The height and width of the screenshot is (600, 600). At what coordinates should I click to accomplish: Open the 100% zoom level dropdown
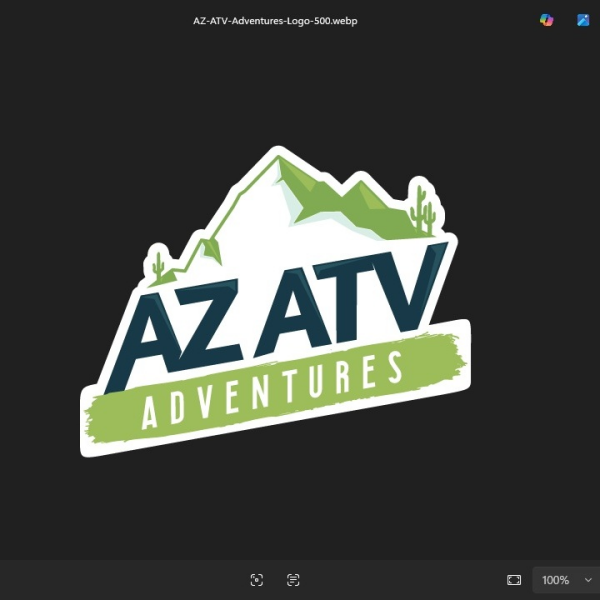(x=566, y=580)
